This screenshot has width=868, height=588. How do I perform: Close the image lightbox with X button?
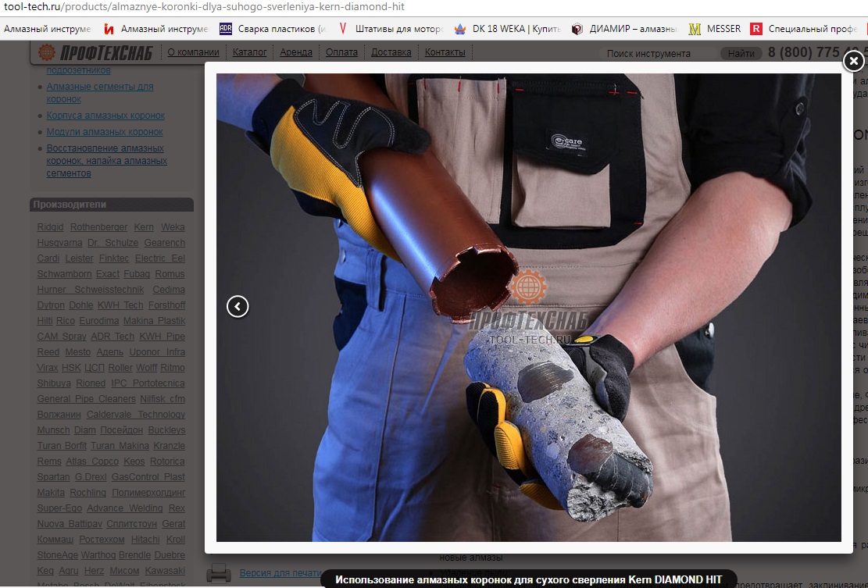[x=854, y=61]
